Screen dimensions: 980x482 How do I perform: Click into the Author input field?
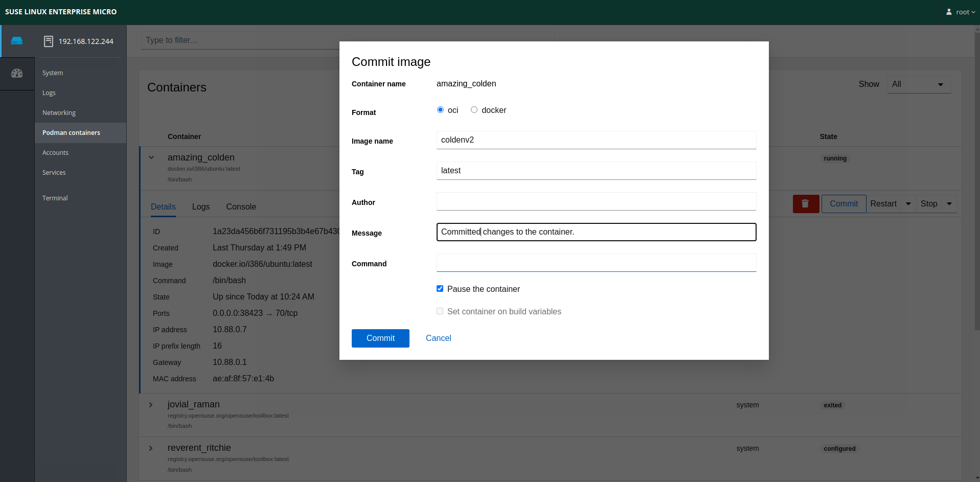(596, 201)
